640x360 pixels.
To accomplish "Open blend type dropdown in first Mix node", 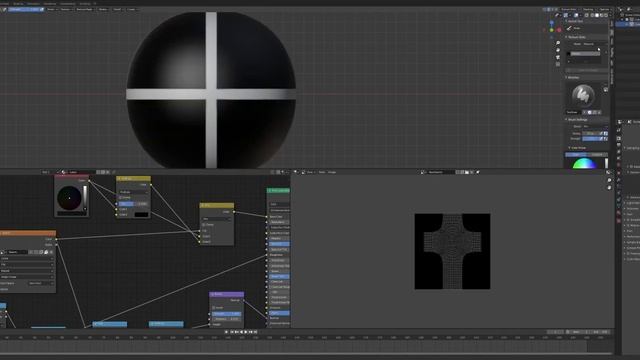I will 133,192.
